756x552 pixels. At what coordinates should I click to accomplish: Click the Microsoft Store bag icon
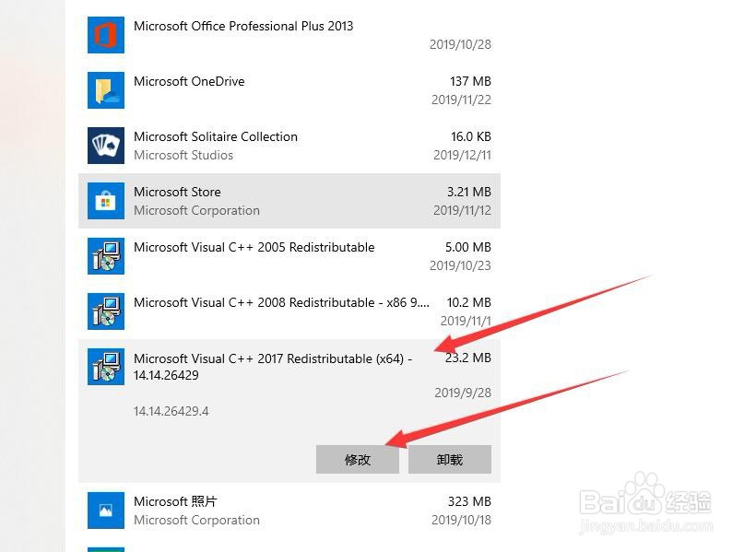(x=106, y=201)
